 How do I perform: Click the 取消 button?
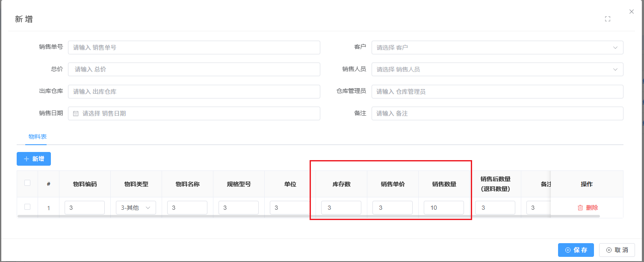coord(617,250)
